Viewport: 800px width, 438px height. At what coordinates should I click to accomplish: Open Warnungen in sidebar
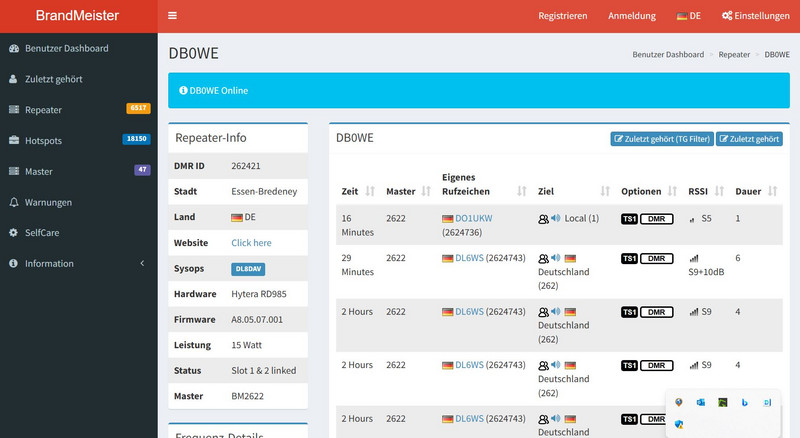click(79, 202)
